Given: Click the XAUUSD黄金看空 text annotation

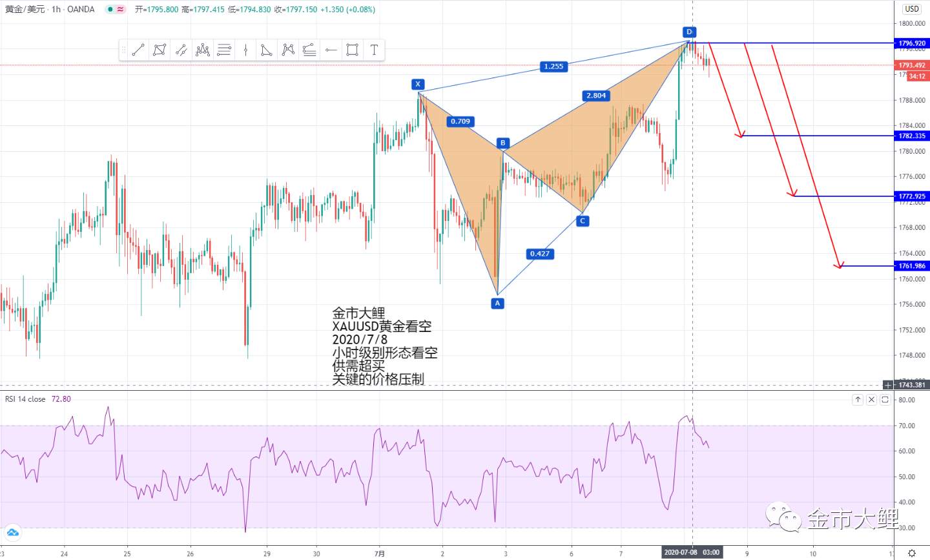Looking at the screenshot, I should pyautogui.click(x=382, y=326).
